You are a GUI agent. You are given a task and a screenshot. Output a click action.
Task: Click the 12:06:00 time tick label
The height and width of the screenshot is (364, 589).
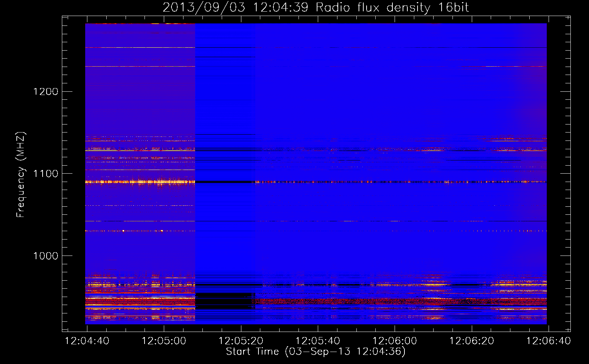pos(395,341)
